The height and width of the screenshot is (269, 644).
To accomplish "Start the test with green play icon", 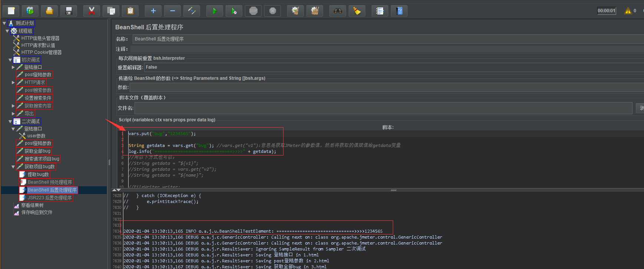I will tap(215, 11).
